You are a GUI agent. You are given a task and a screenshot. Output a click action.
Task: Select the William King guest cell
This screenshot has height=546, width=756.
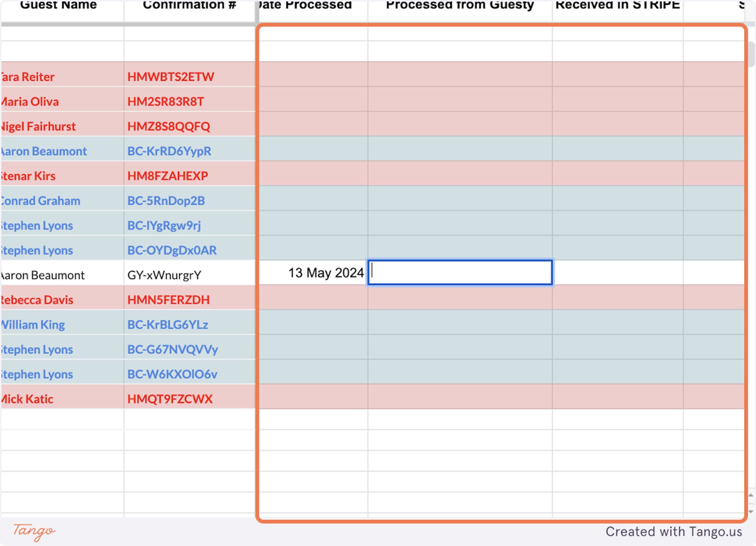[62, 325]
